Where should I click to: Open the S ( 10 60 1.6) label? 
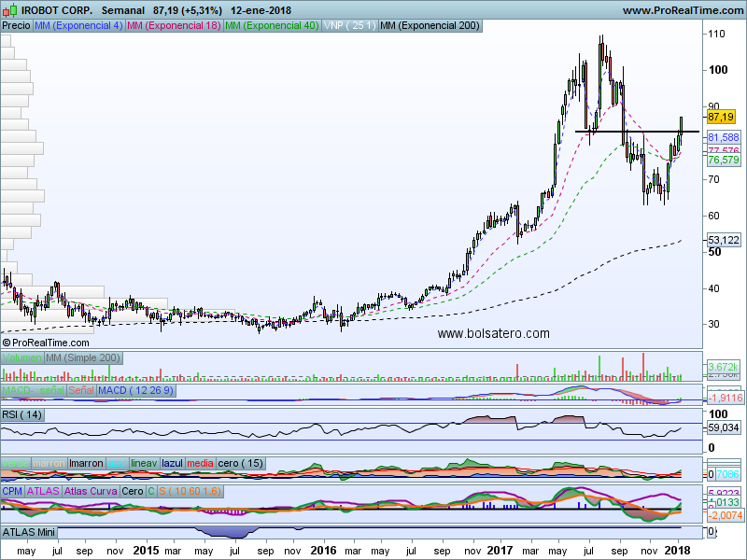pyautogui.click(x=190, y=492)
